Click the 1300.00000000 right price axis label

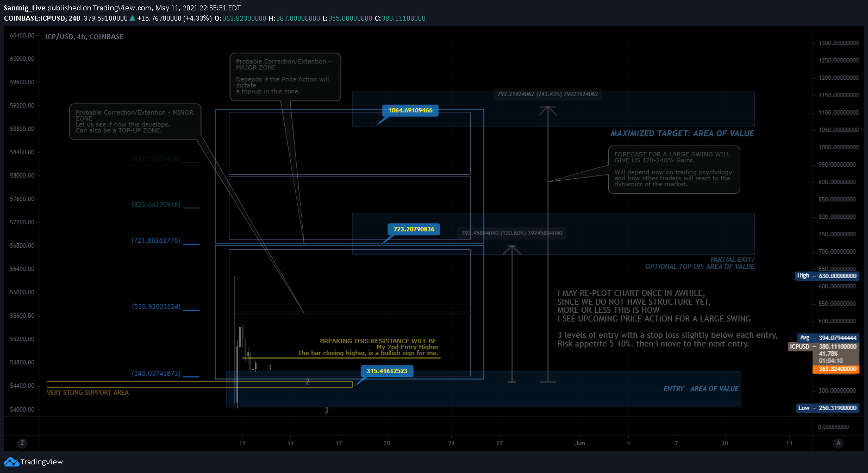pos(839,43)
